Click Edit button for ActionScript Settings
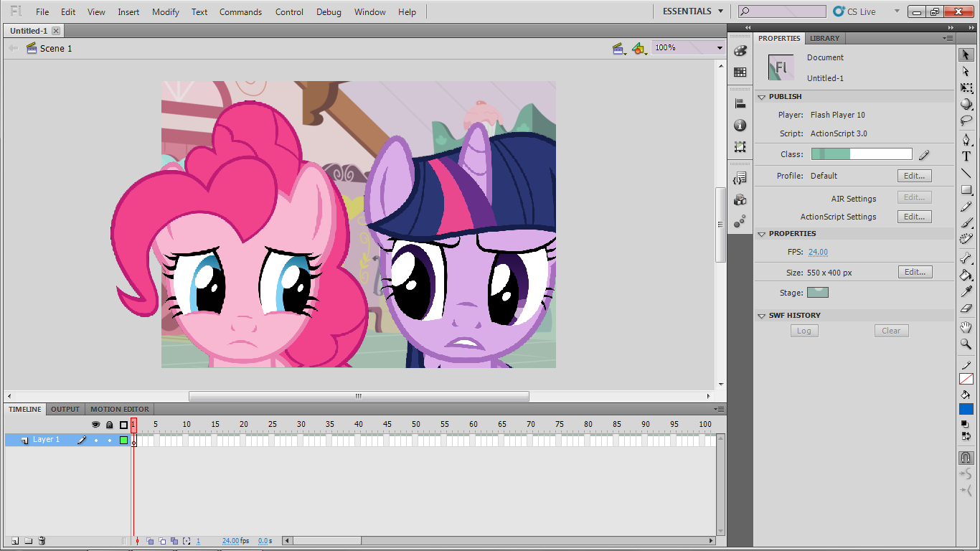Screen dimensions: 980x551 point(915,217)
